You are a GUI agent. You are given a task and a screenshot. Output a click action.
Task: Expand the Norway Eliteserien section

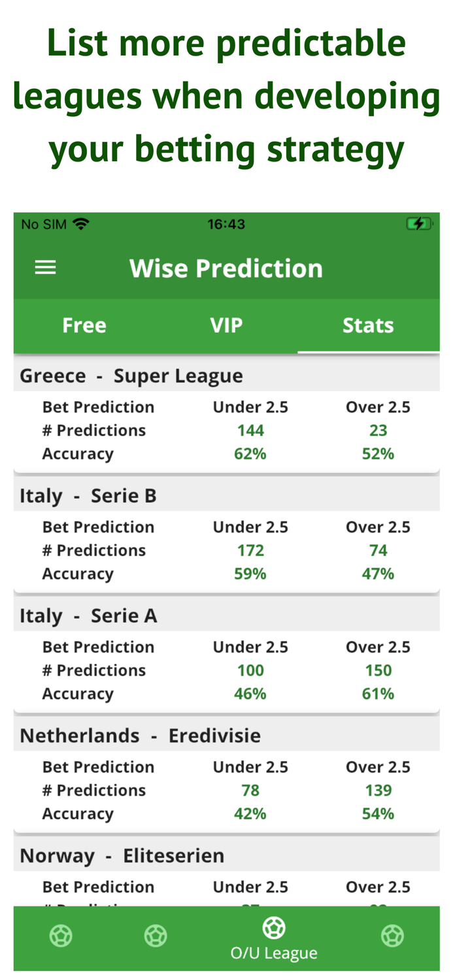click(x=122, y=855)
